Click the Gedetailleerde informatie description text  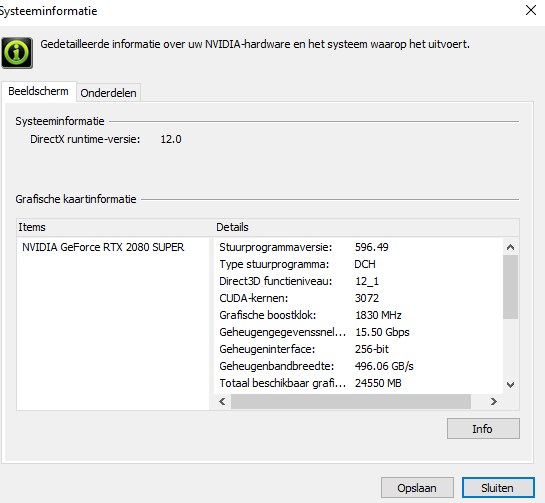click(x=255, y=44)
